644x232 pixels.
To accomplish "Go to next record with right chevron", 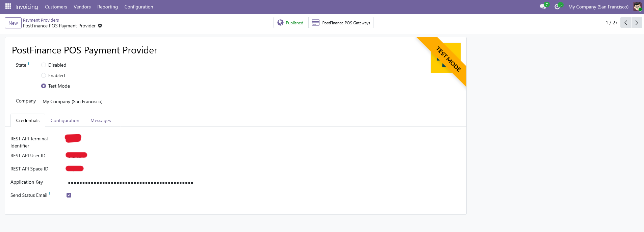I will (637, 23).
